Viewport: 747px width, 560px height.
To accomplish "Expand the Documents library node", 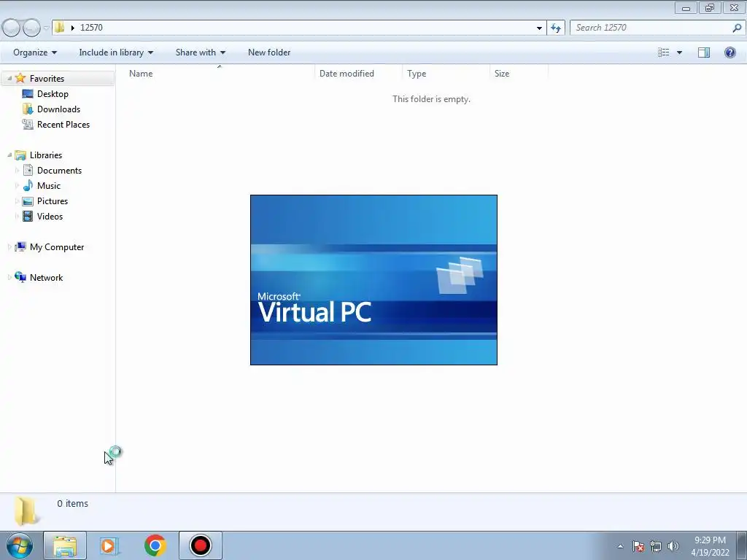I will (18, 170).
